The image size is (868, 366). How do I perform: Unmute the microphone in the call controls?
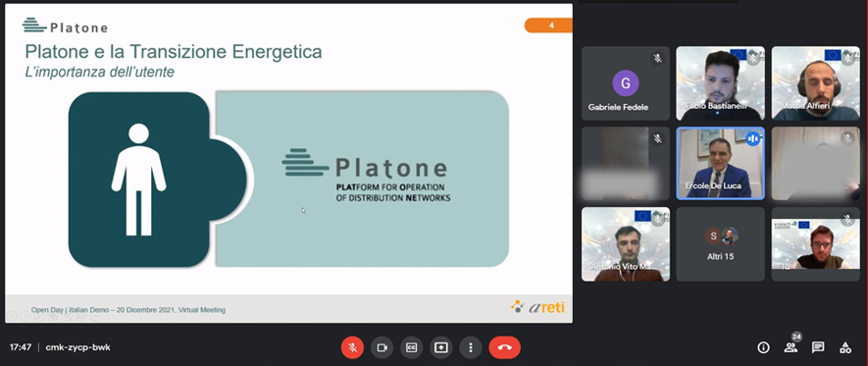pos(352,347)
